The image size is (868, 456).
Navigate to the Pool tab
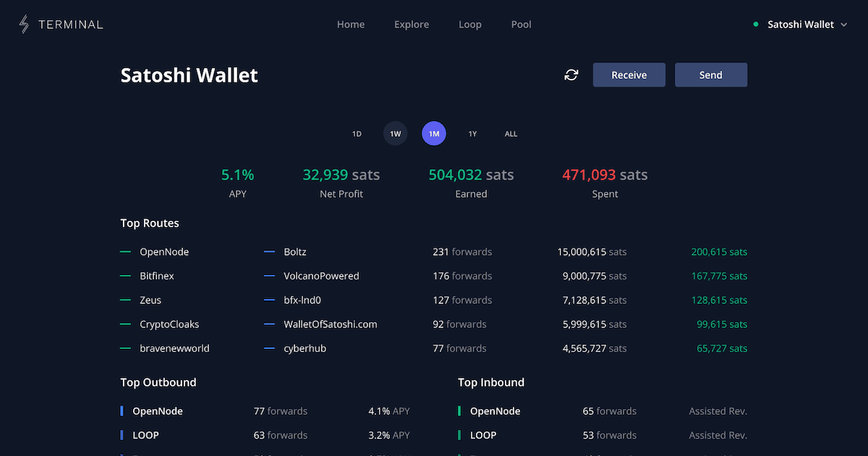click(522, 25)
